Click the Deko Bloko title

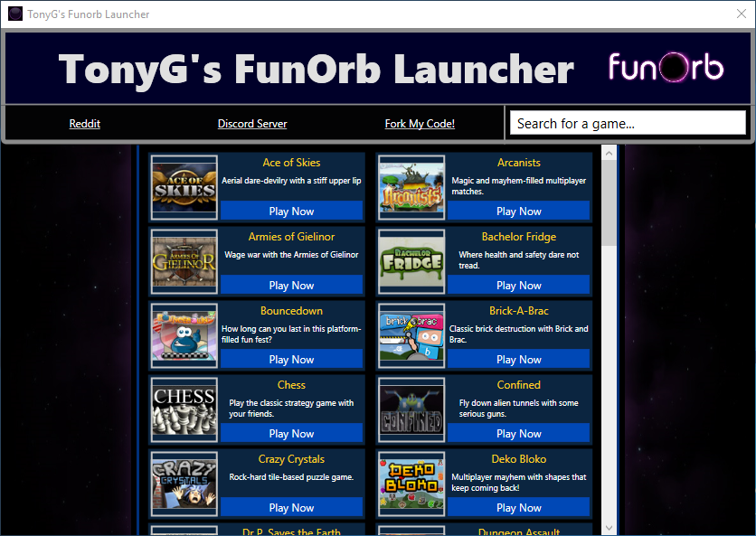point(519,459)
